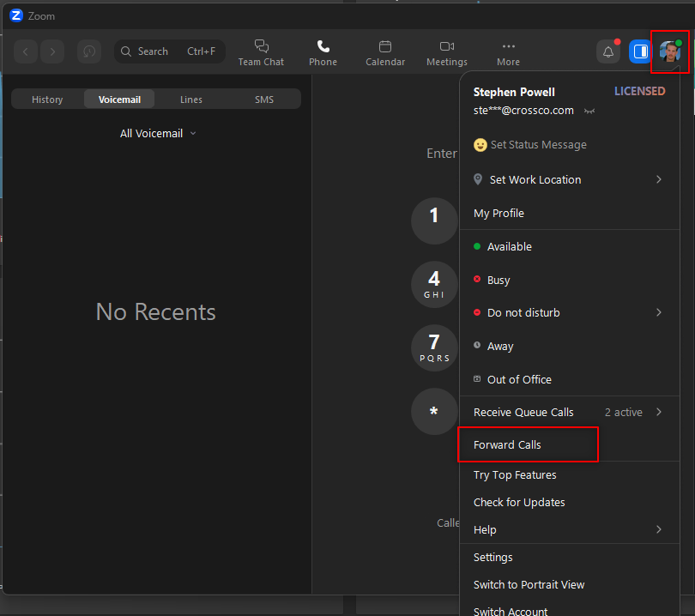Open notifications bell icon
Screen dimensions: 695x616
[x=608, y=51]
